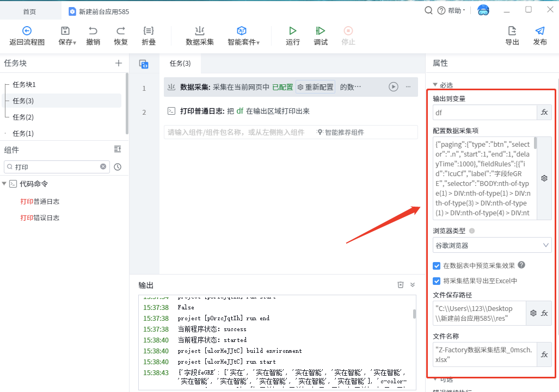Click the 调试 debug icon

[x=321, y=31]
